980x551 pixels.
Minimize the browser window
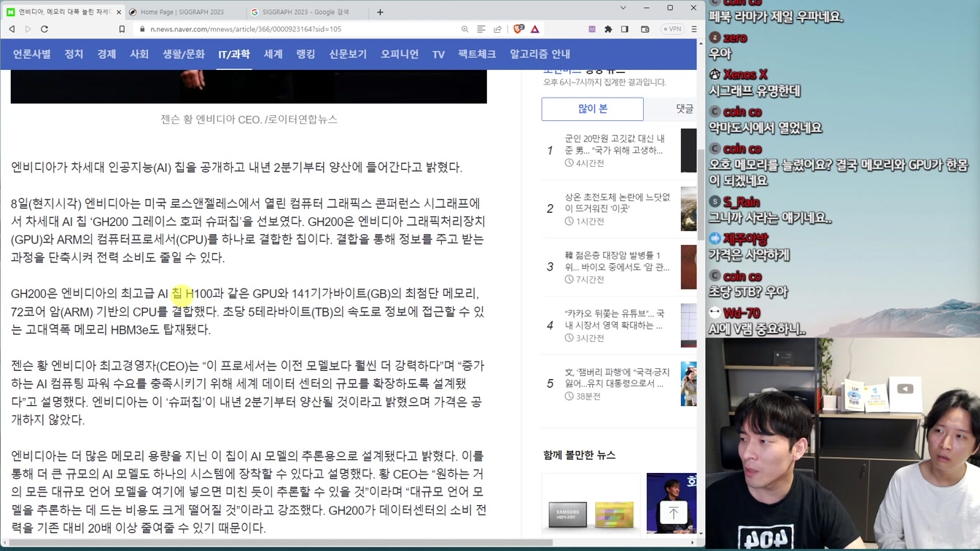click(x=646, y=8)
